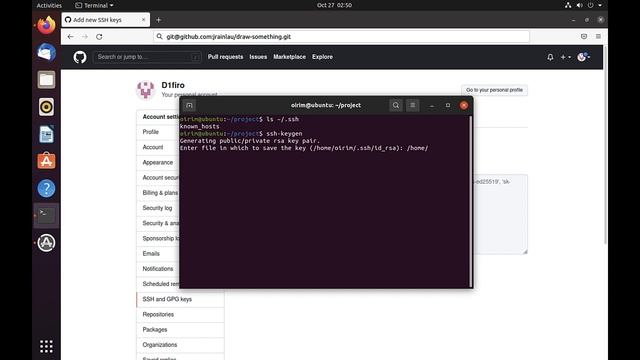
Task: Launch LibreOffice Writer from the dock
Action: 46,134
